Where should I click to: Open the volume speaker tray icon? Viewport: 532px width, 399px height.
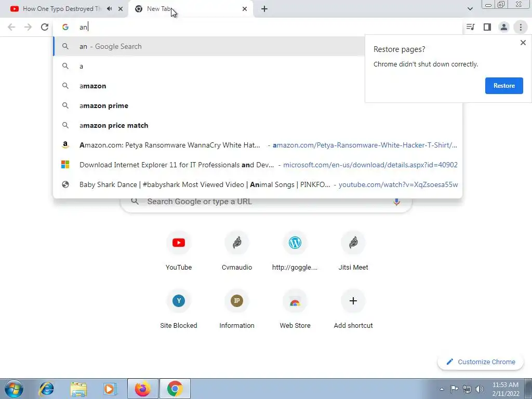click(x=480, y=389)
